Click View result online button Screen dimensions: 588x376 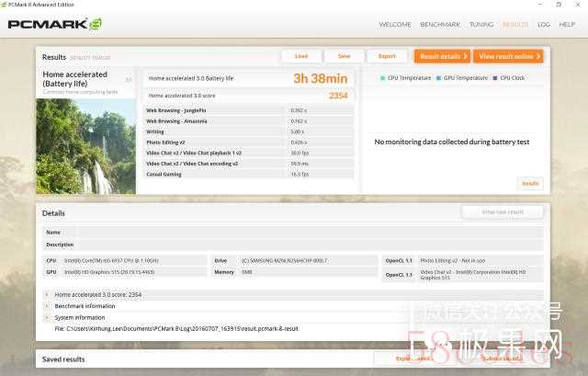pyautogui.click(x=507, y=56)
